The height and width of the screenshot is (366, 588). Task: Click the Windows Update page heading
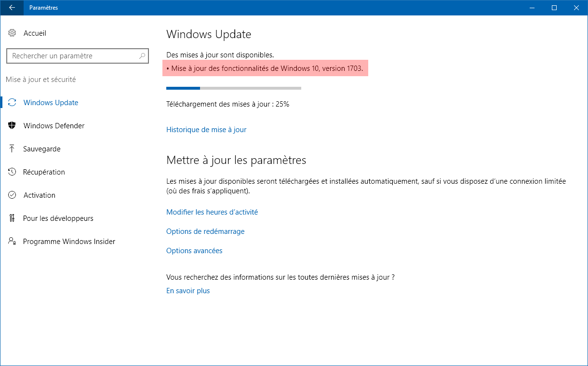(x=209, y=34)
